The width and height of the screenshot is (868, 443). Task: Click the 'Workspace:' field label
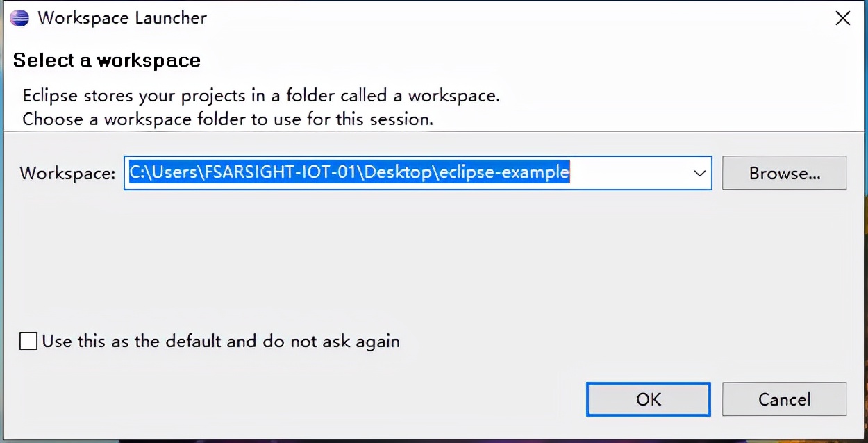click(67, 174)
